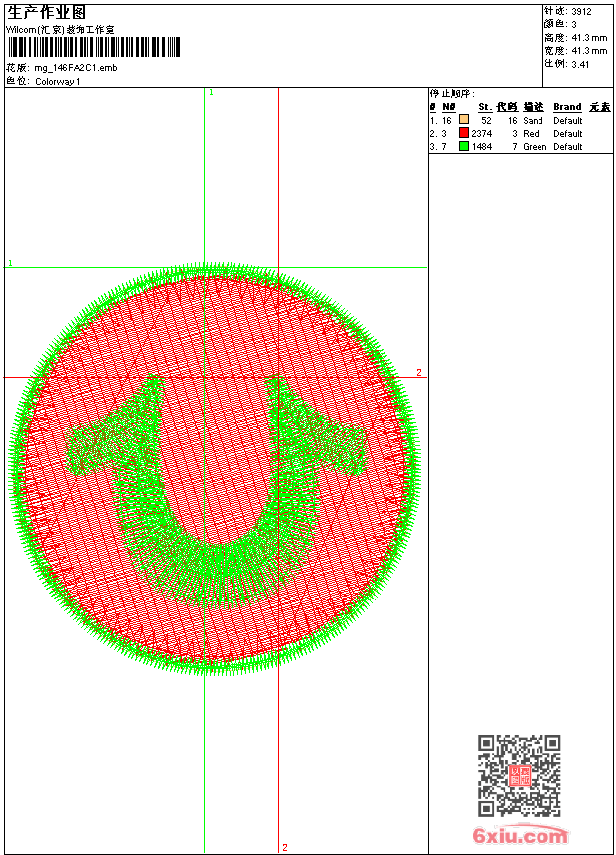The image size is (616, 855).
Task: Click the number 2 marker at the bottom
Action: pyautogui.click(x=284, y=847)
